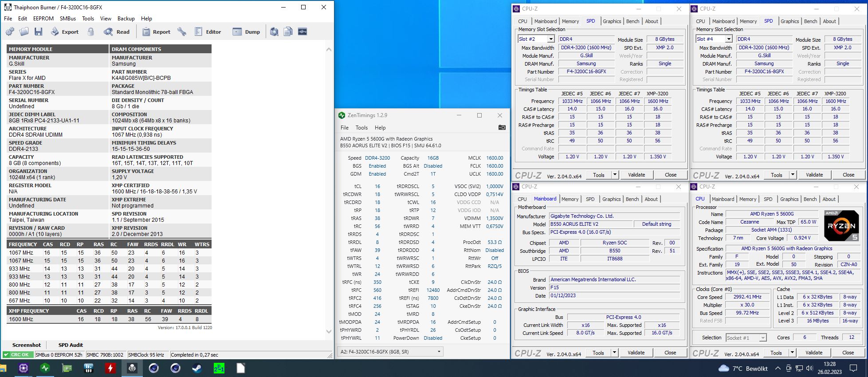Open red lightning bolt icon in taskbar
Viewport: 868px width, 377px height.
[110, 368]
